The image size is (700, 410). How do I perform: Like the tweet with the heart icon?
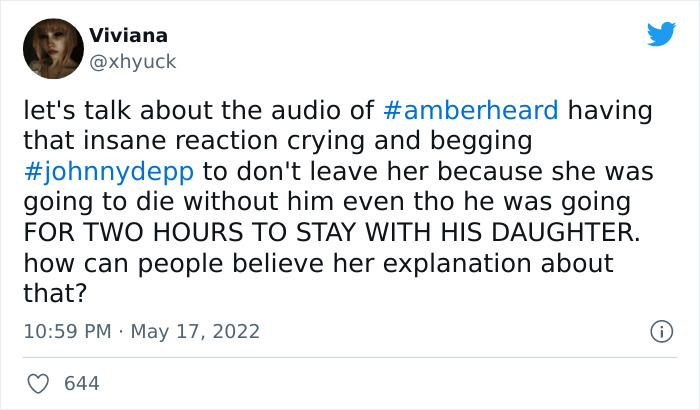[x=38, y=384]
